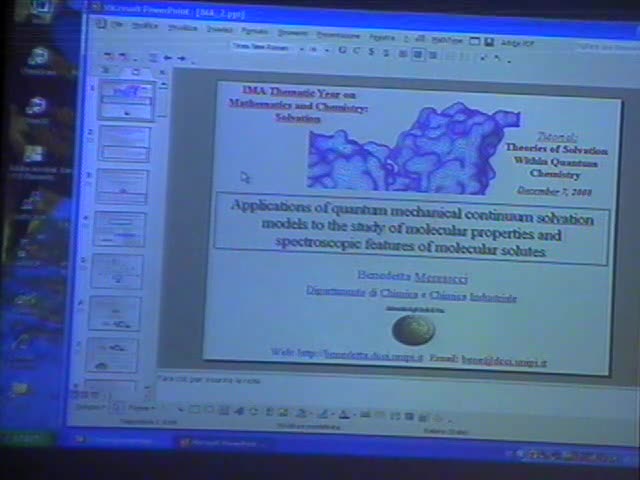The width and height of the screenshot is (640, 480).
Task: Click the right arrow outline button
Action: (182, 59)
